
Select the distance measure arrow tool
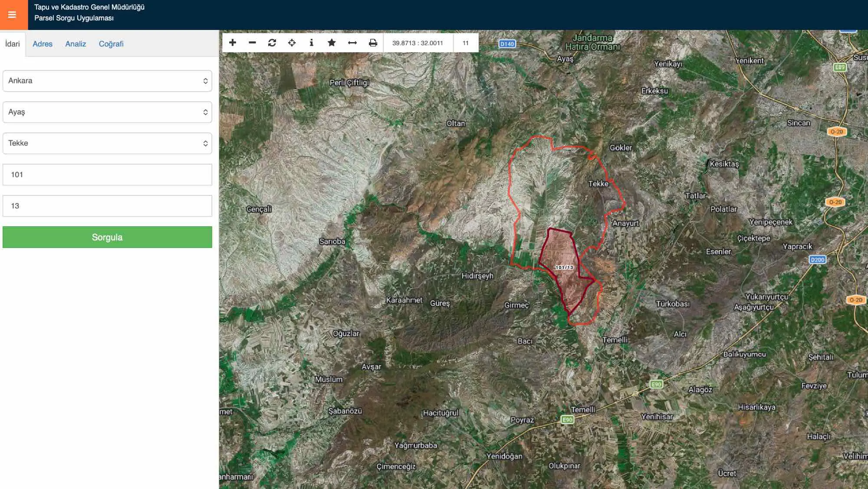point(352,43)
